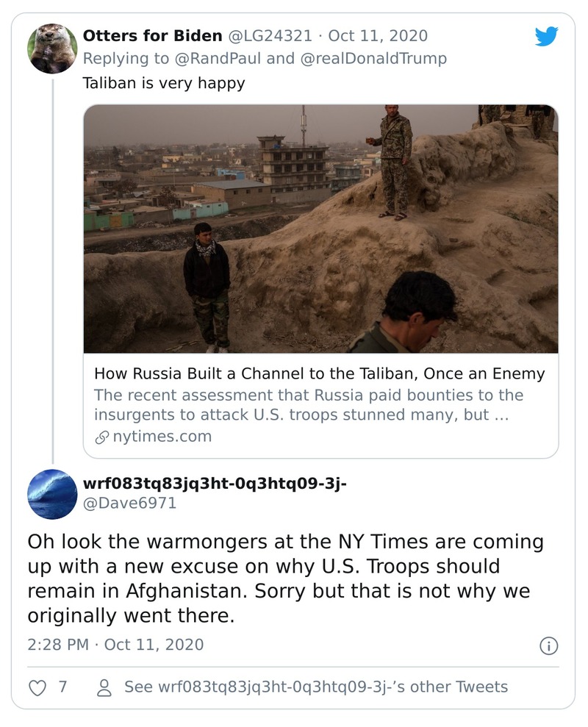Click the person icon beside other Tweets
The height and width of the screenshot is (727, 588).
click(104, 687)
